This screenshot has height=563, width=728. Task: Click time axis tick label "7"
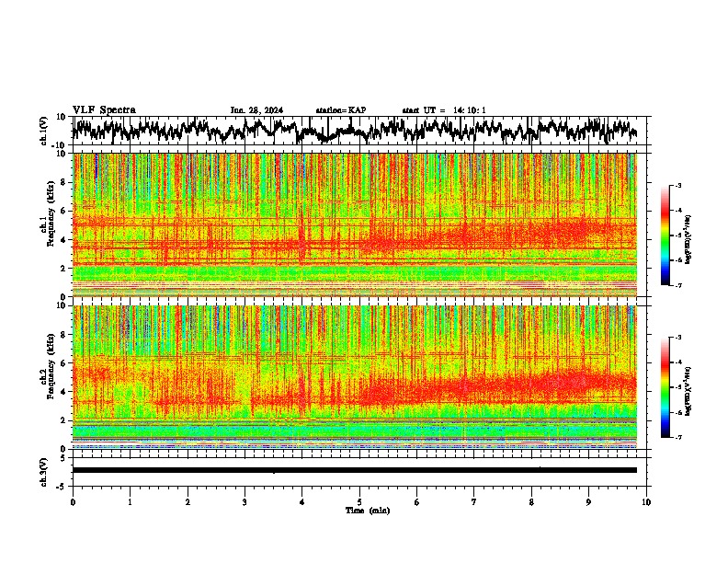tap(474, 502)
